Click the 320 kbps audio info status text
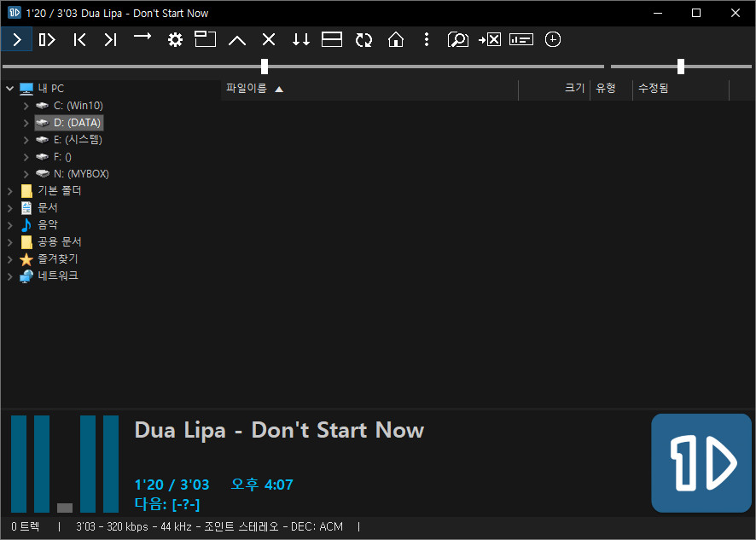The height and width of the screenshot is (540, 756). (x=209, y=526)
